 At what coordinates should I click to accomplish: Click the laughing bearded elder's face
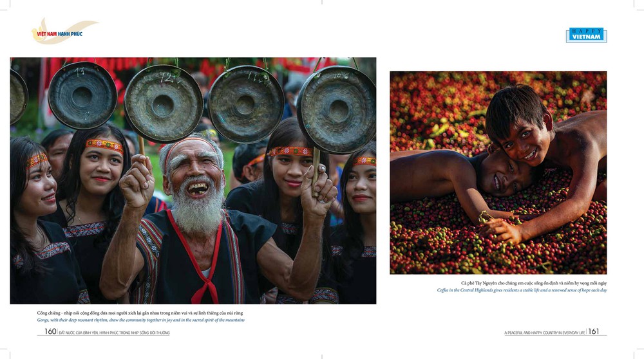tap(193, 174)
